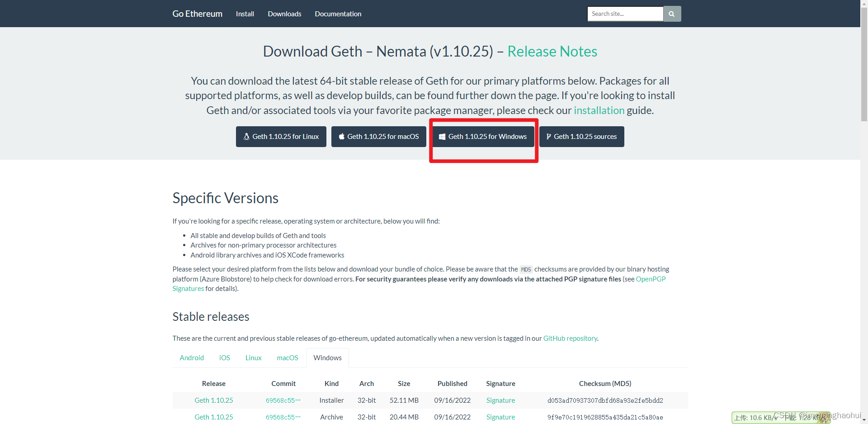Switch to the macOS tab

(288, 358)
